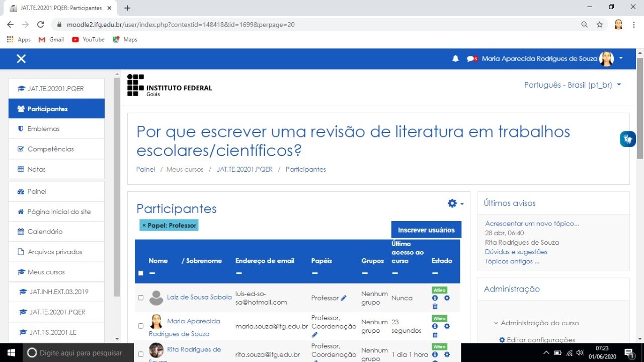The image size is (644, 362).
Task: Open user menu dropdown arrow
Action: pos(621,58)
